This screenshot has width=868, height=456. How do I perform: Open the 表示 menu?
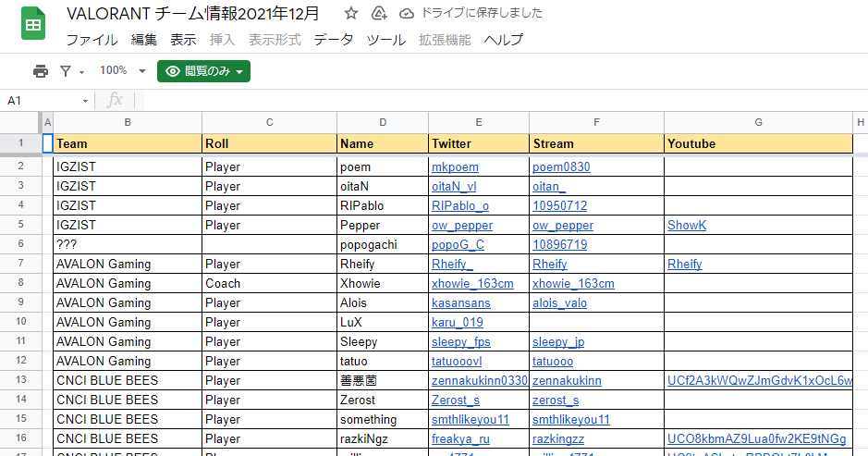[x=183, y=40]
